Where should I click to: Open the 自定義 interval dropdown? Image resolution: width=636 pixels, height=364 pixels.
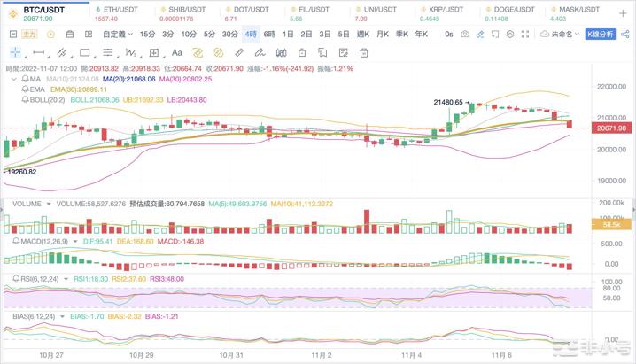[117, 34]
